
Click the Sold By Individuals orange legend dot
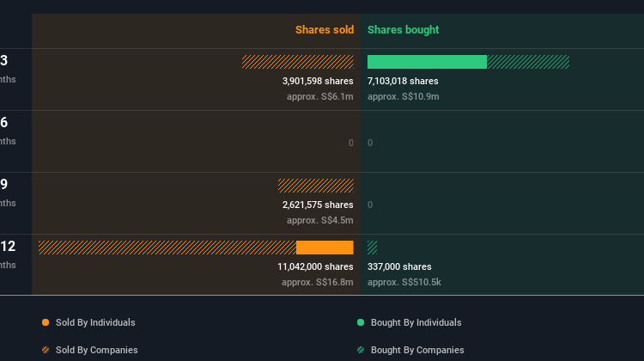(x=46, y=322)
